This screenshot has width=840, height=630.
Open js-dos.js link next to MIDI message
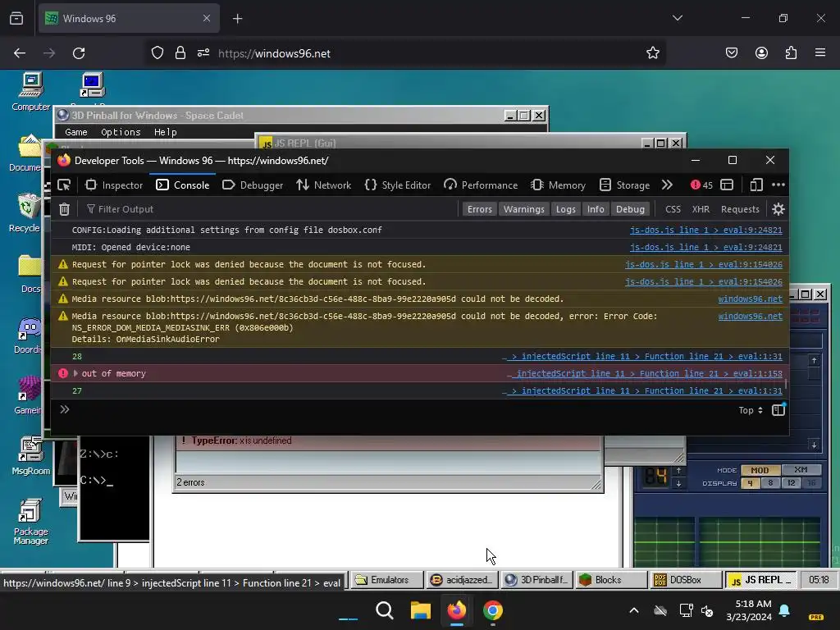pos(705,248)
